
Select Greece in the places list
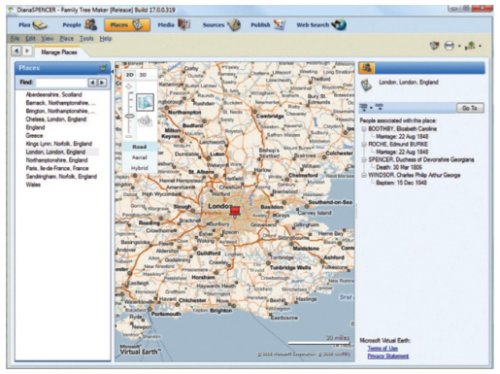click(34, 136)
